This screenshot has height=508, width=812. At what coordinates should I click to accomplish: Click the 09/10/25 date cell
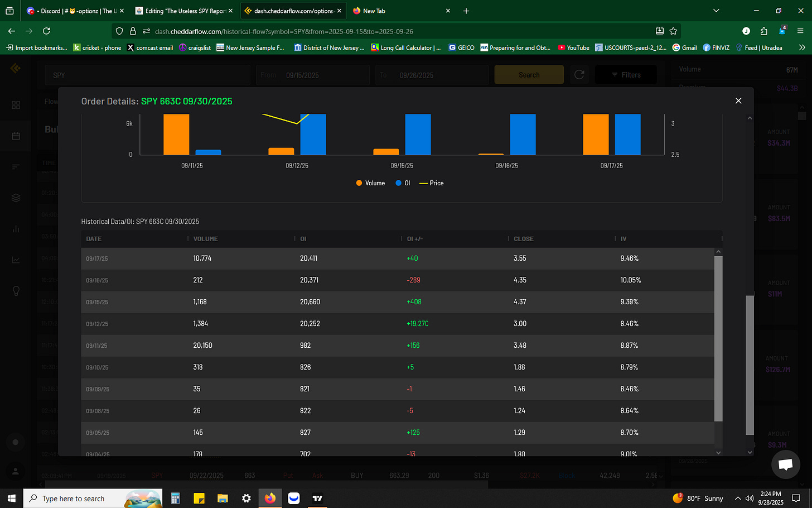click(97, 367)
